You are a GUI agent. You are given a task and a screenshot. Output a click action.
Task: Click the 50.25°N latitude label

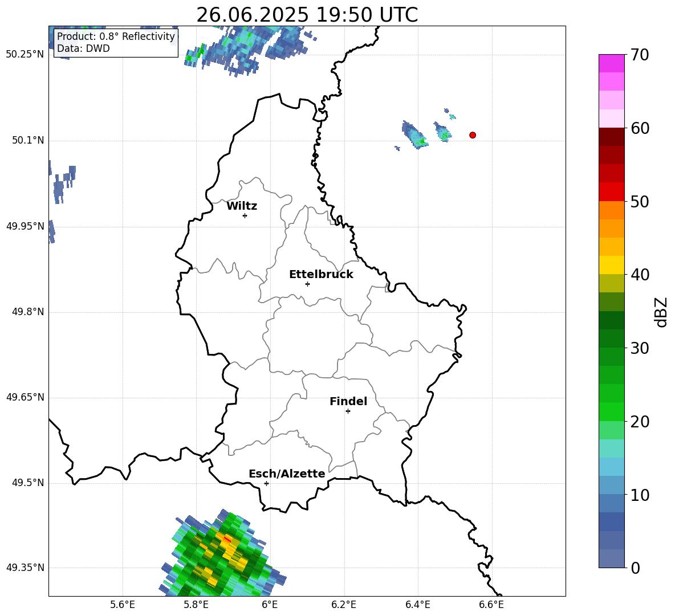click(25, 55)
